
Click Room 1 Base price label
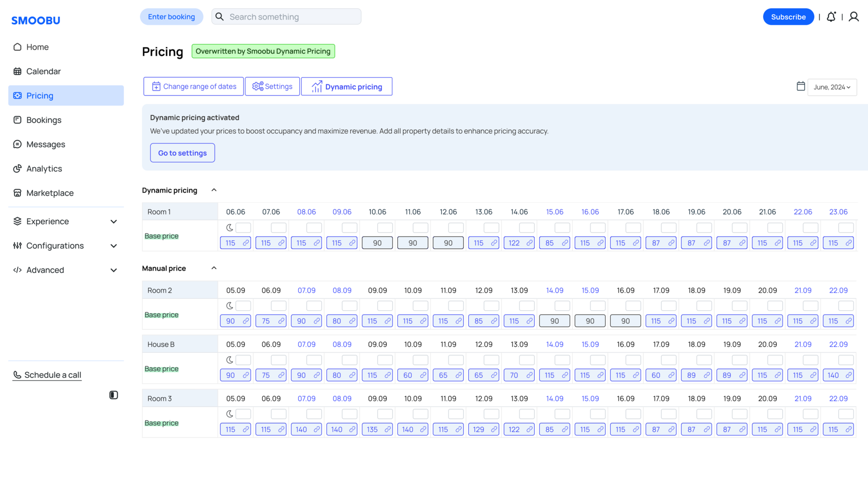point(161,236)
